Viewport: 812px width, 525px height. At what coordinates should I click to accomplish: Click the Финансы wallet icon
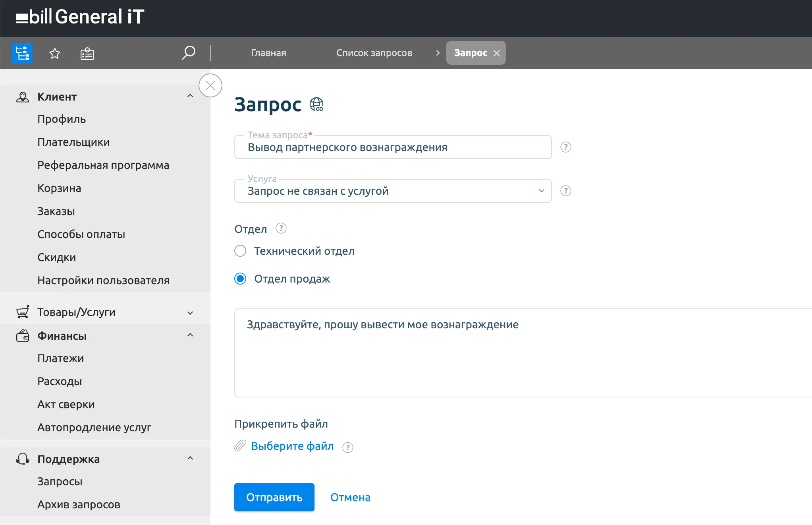click(23, 336)
